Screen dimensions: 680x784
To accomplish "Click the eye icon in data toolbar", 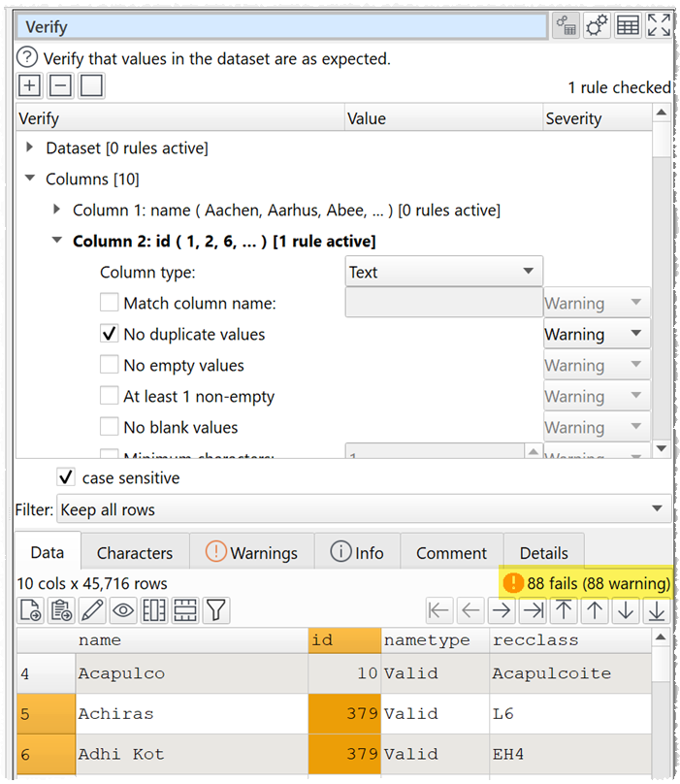I will tap(123, 610).
